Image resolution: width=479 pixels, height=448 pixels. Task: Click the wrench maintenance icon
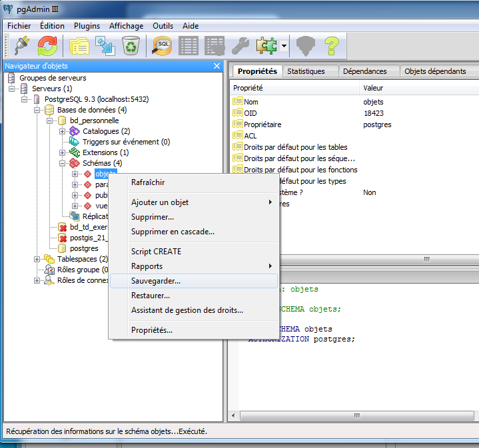coord(240,46)
